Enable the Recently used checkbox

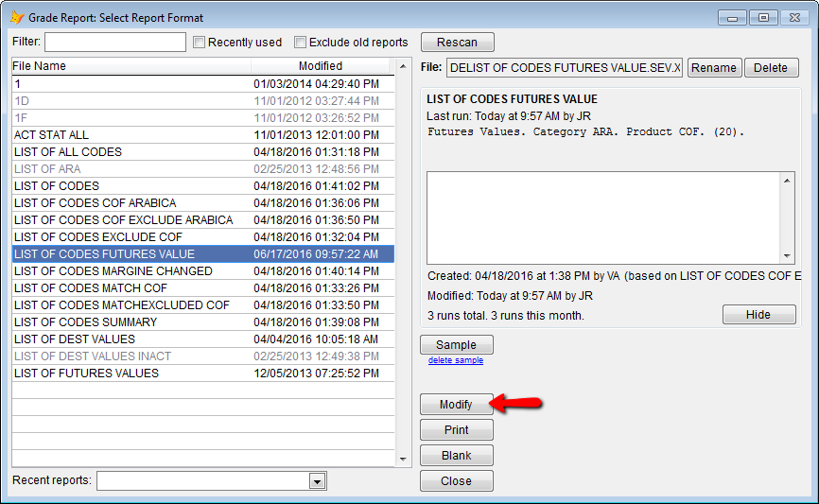[x=199, y=43]
